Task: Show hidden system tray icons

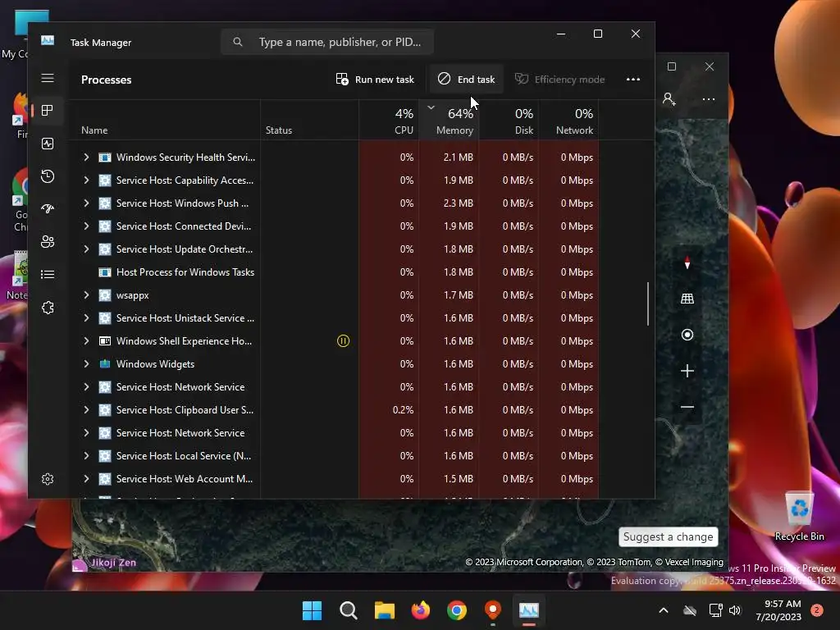Action: pos(663,610)
